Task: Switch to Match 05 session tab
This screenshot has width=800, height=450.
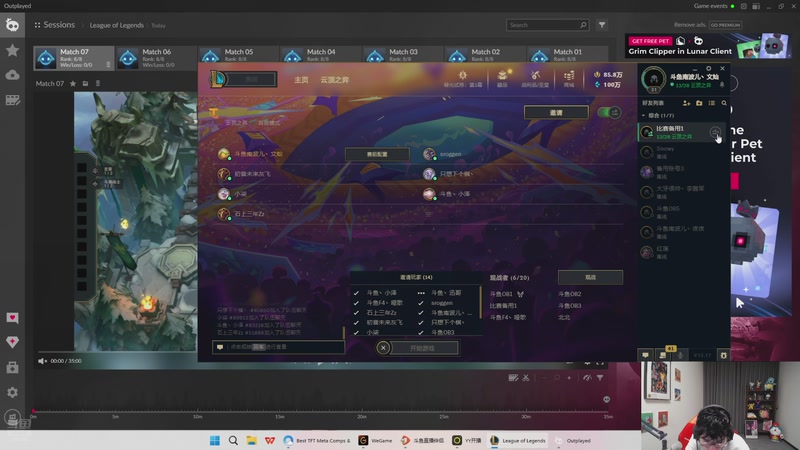Action: click(x=238, y=55)
